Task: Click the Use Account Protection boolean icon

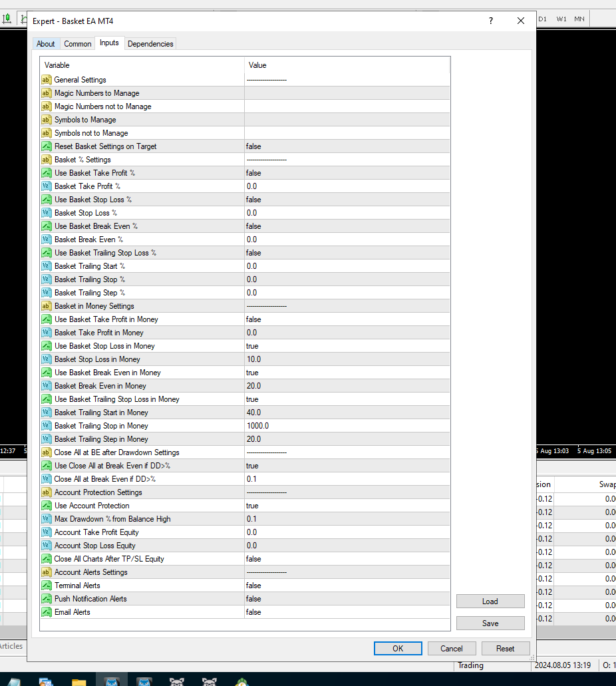Action: pos(47,505)
